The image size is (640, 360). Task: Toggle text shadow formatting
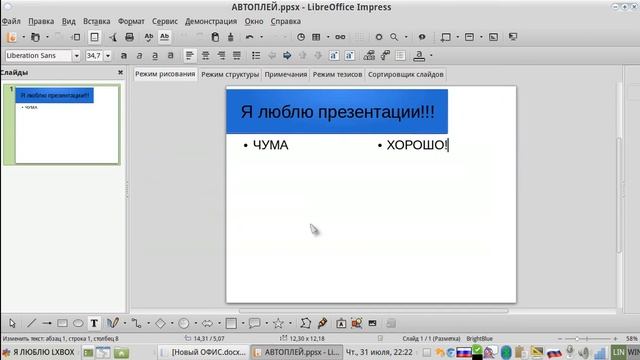(170, 56)
